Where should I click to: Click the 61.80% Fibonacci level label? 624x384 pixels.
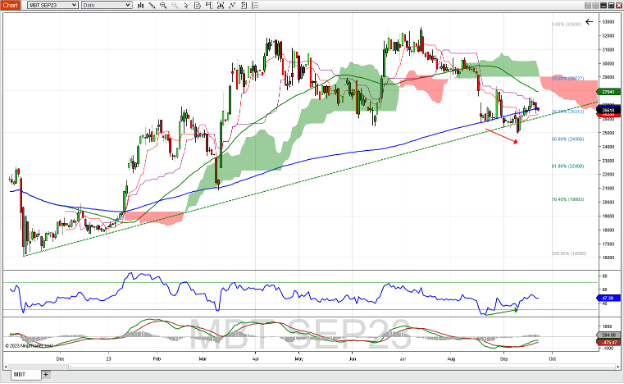[568, 166]
